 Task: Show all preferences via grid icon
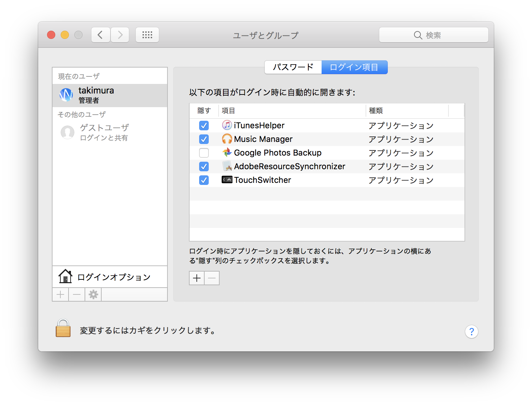point(147,35)
